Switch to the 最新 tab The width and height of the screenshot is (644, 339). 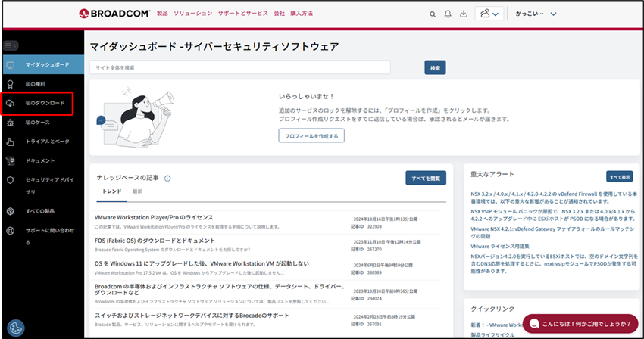[x=138, y=191]
